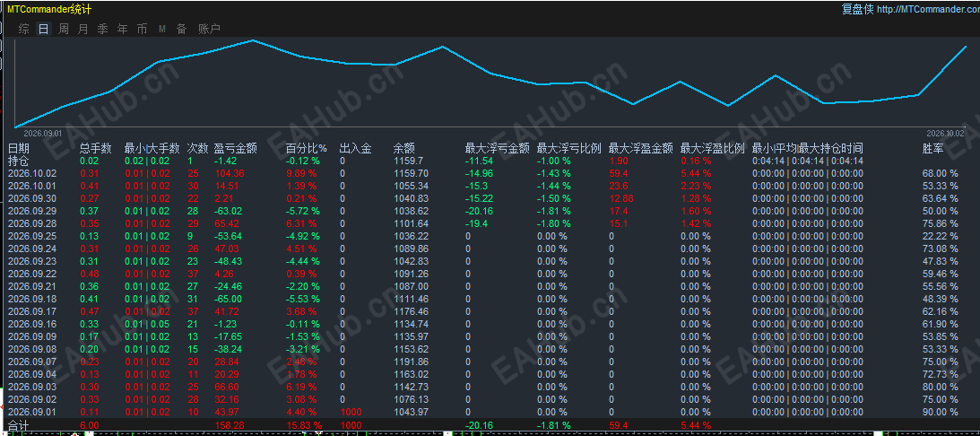980x436 pixels.
Task: Select the 2026.09.29 date row
Action: [32, 211]
